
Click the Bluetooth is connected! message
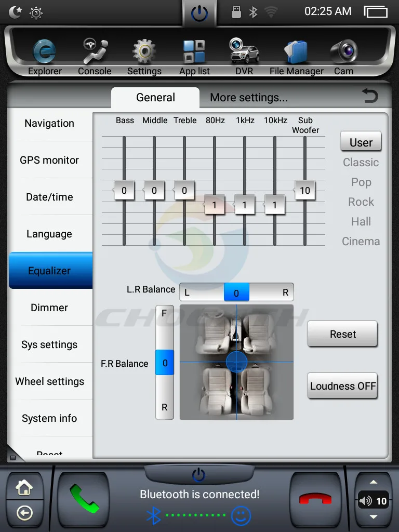pyautogui.click(x=199, y=495)
